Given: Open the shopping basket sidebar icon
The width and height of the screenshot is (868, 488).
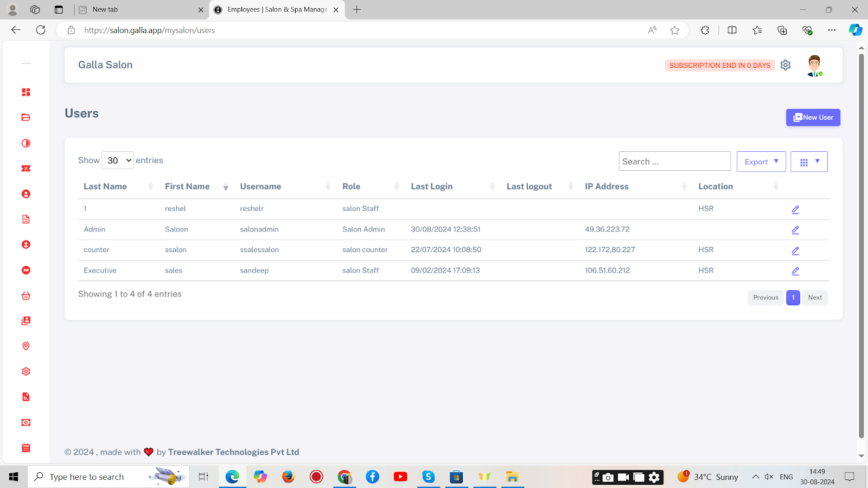Looking at the screenshot, I should pos(26,296).
